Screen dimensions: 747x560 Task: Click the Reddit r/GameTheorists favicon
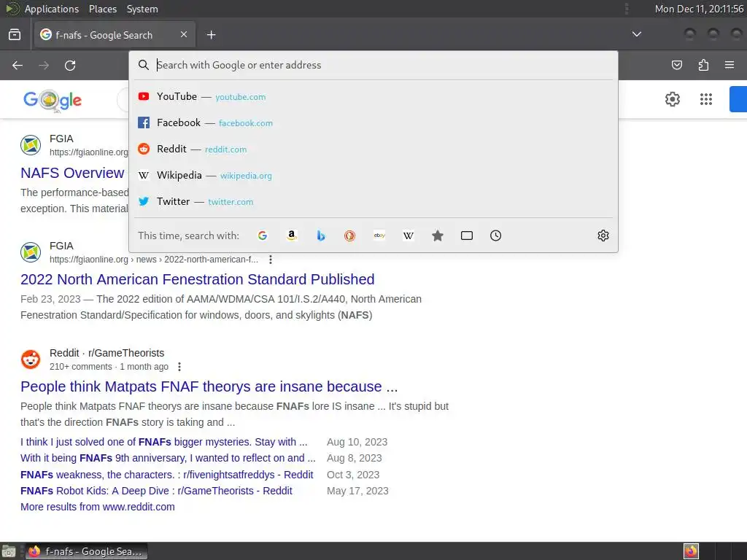tap(31, 359)
